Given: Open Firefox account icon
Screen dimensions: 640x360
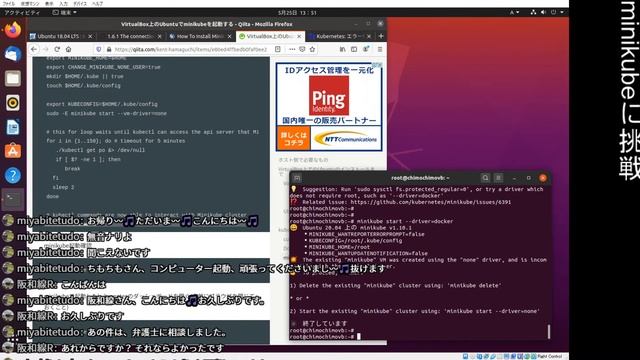Looking at the screenshot, I should [366, 49].
